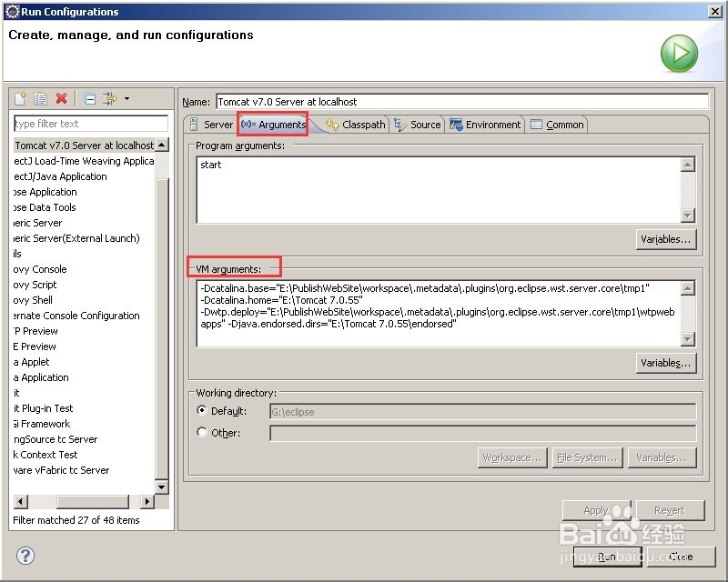Select the VMware vFabric tc Server item
728x582 pixels.
tap(62, 470)
